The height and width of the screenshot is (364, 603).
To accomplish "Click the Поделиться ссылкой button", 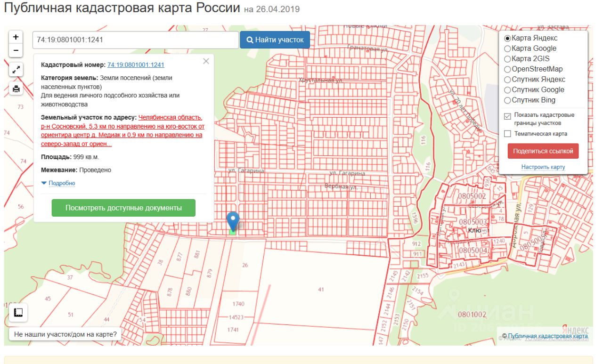I will coord(543,151).
